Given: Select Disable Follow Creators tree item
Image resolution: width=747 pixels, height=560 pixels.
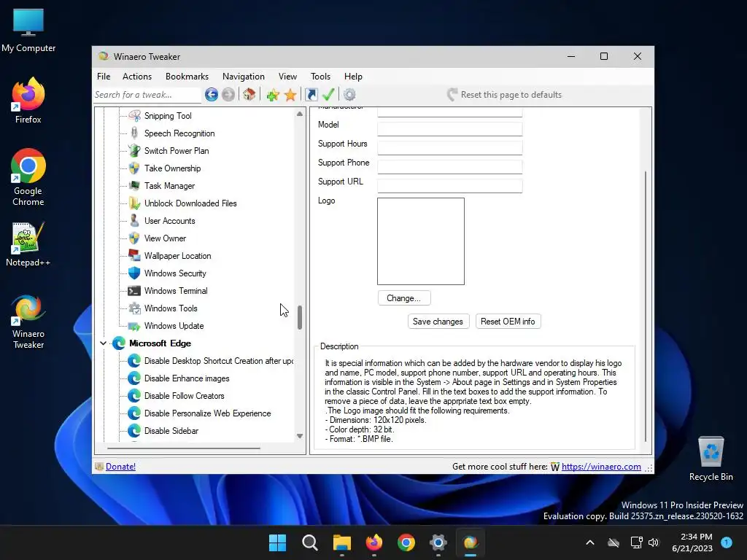Looking at the screenshot, I should [x=184, y=396].
